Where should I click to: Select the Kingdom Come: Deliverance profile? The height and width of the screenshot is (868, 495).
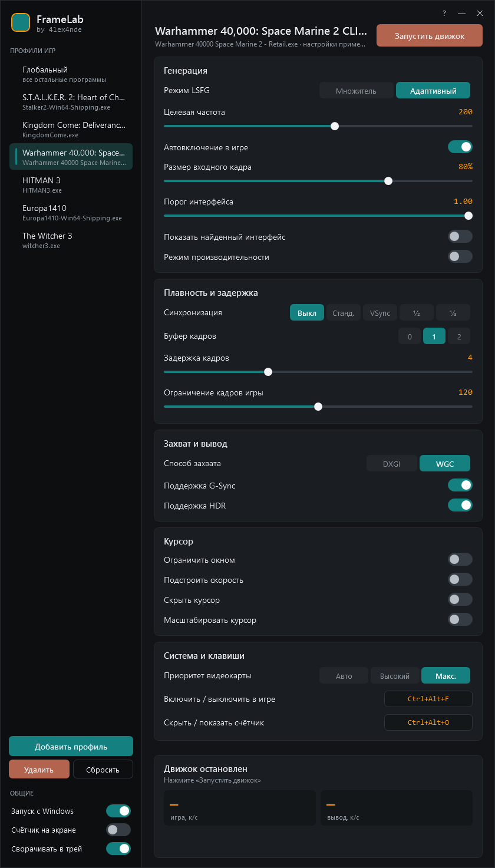click(x=71, y=130)
